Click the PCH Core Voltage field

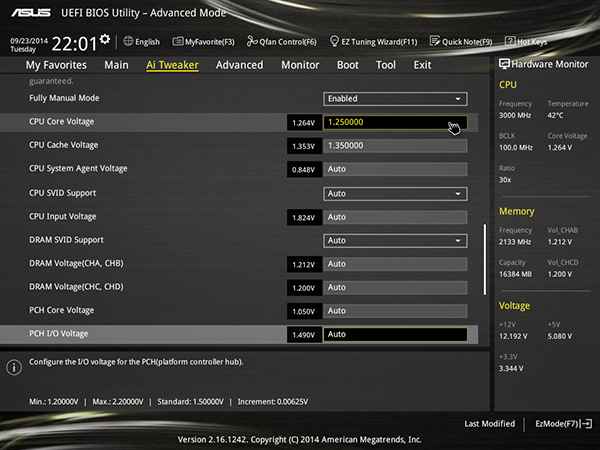tap(395, 311)
